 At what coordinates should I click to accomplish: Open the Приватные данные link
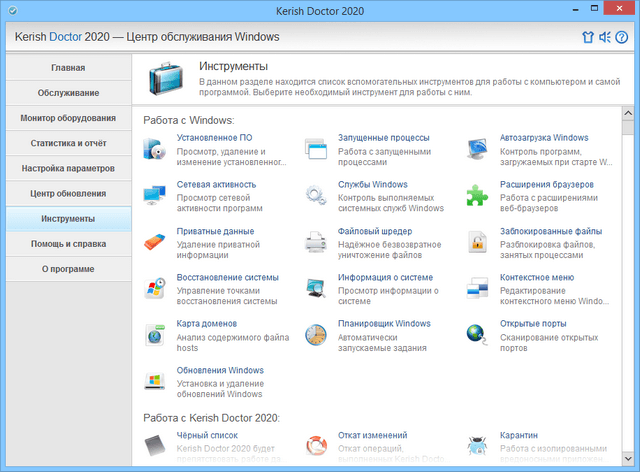[x=215, y=231]
